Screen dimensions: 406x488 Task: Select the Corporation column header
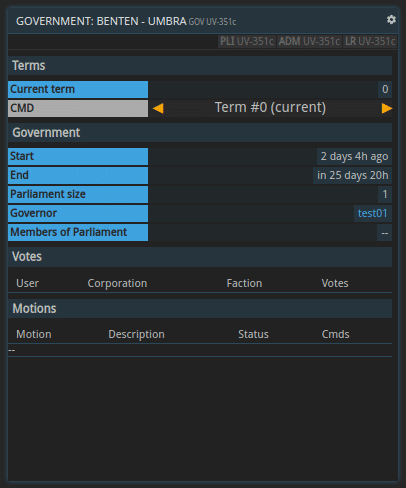point(117,283)
